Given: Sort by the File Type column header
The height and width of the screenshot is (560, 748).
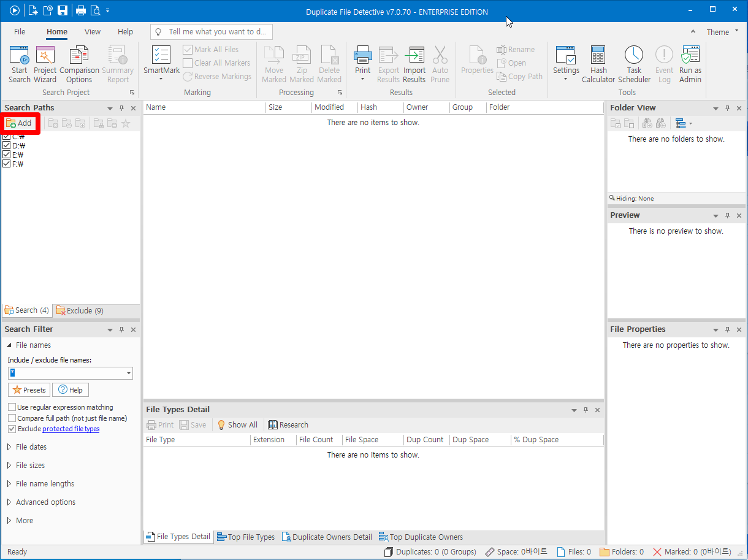Looking at the screenshot, I should (x=197, y=440).
